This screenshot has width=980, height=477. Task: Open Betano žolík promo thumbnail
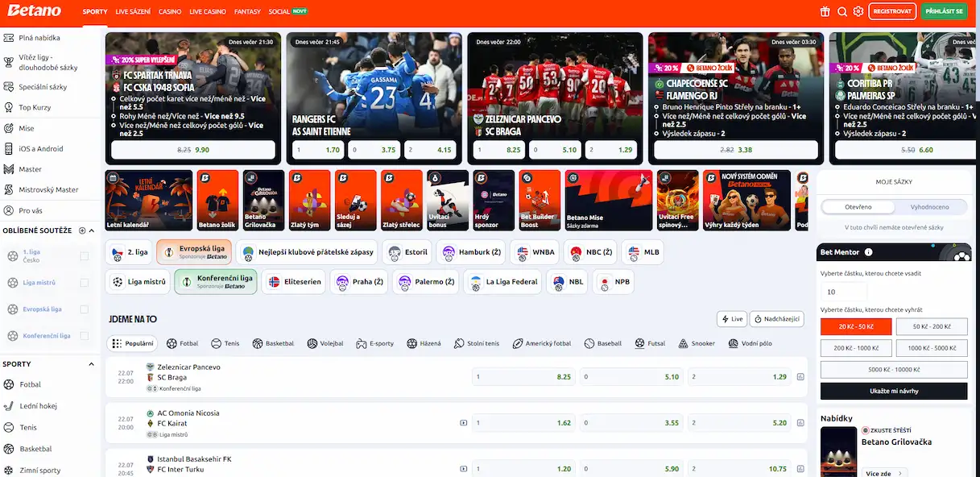point(217,201)
